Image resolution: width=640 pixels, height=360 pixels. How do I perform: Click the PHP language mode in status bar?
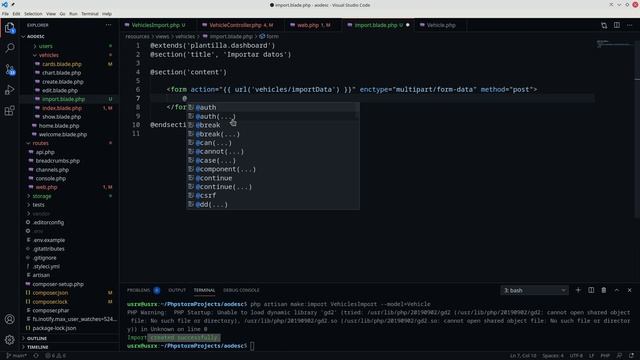click(605, 356)
